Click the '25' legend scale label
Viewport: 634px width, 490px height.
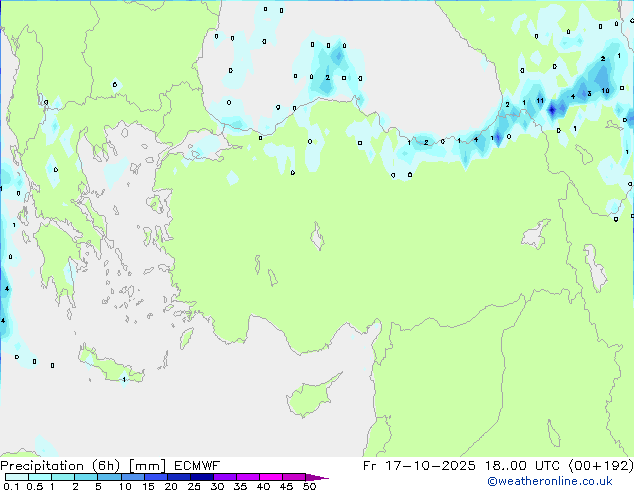pyautogui.click(x=194, y=486)
